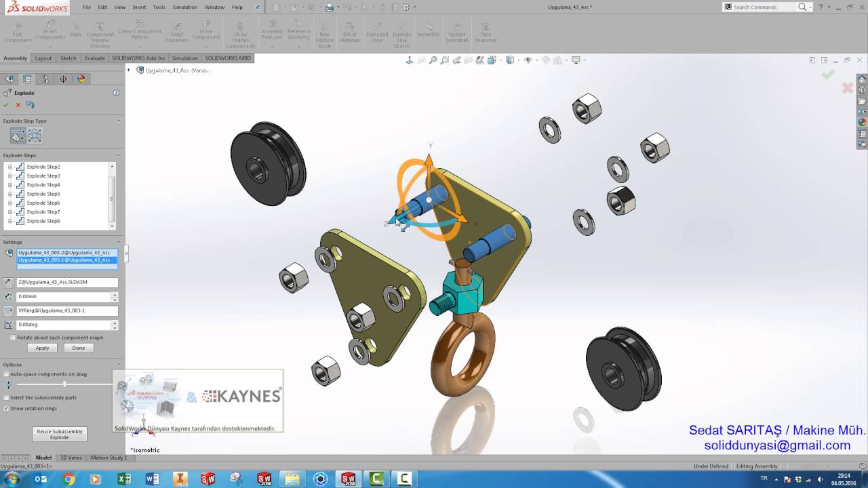Screen dimensions: 868x488
Task: Open Display Style cube icon
Action: (x=511, y=60)
